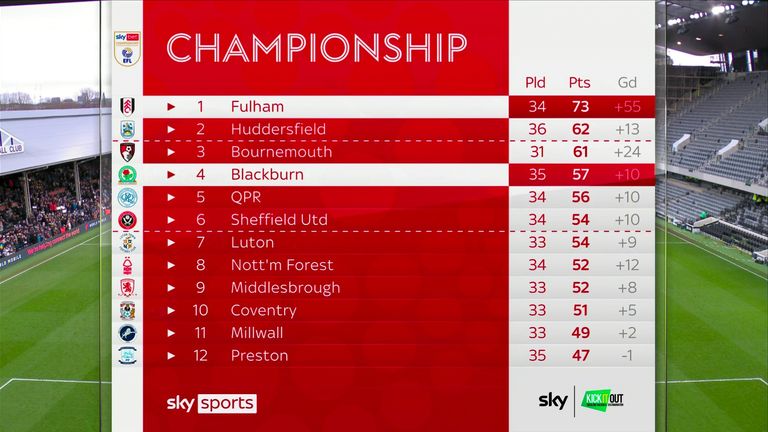Select the Bournemouth crest icon
Image resolution: width=768 pixels, height=432 pixels.
point(128,152)
